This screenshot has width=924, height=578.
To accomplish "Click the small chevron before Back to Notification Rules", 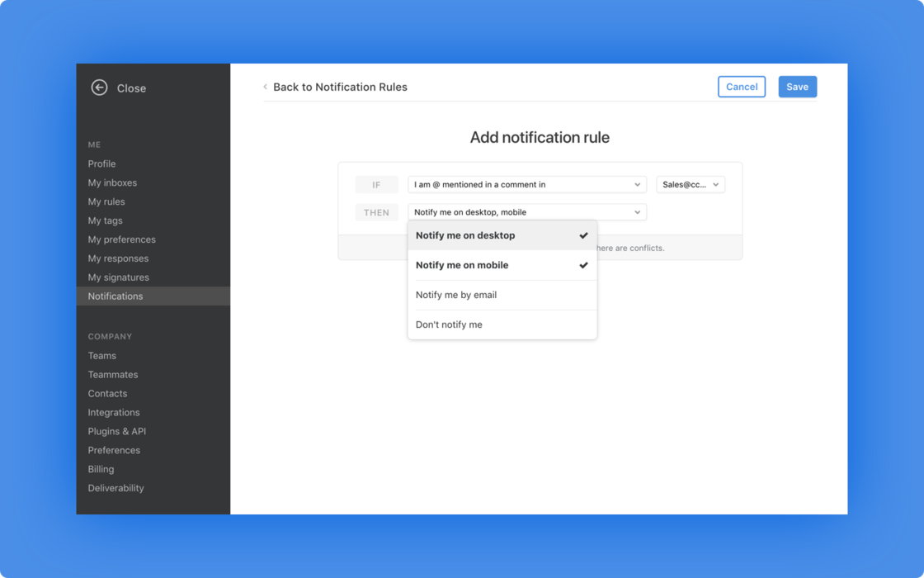I will click(265, 87).
